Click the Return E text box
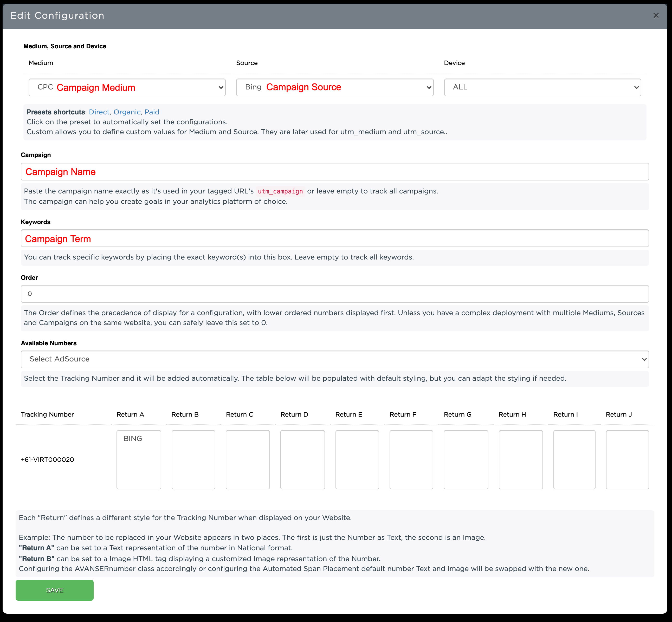Viewport: 672px width, 622px height. pyautogui.click(x=357, y=459)
